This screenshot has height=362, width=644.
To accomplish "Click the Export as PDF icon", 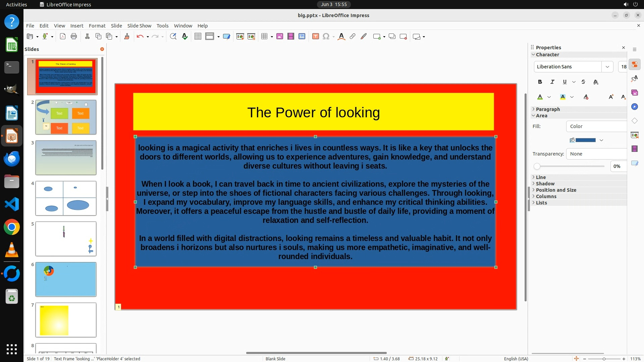I will point(63,37).
